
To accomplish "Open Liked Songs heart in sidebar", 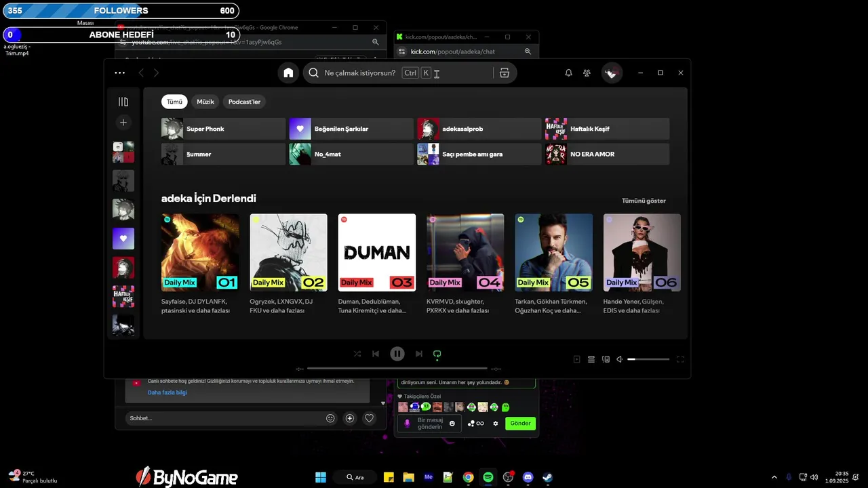I will coord(123,239).
